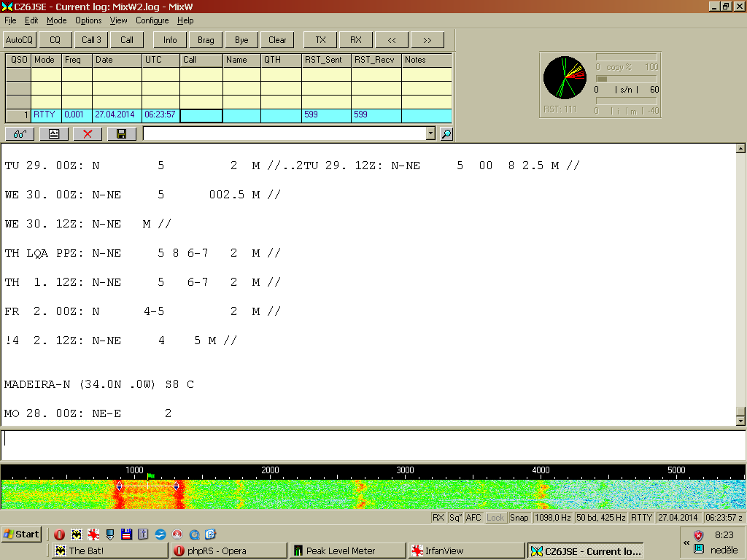Open the File menu
747x560 pixels.
[10, 20]
